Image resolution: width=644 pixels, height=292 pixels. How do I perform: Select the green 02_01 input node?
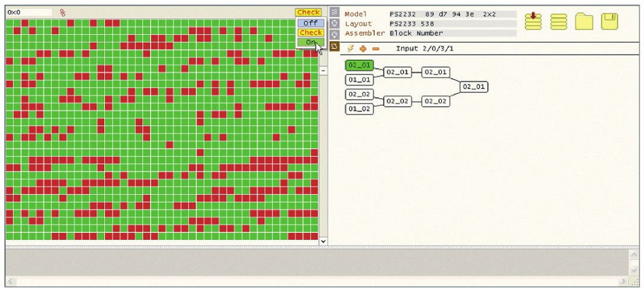[x=359, y=65]
